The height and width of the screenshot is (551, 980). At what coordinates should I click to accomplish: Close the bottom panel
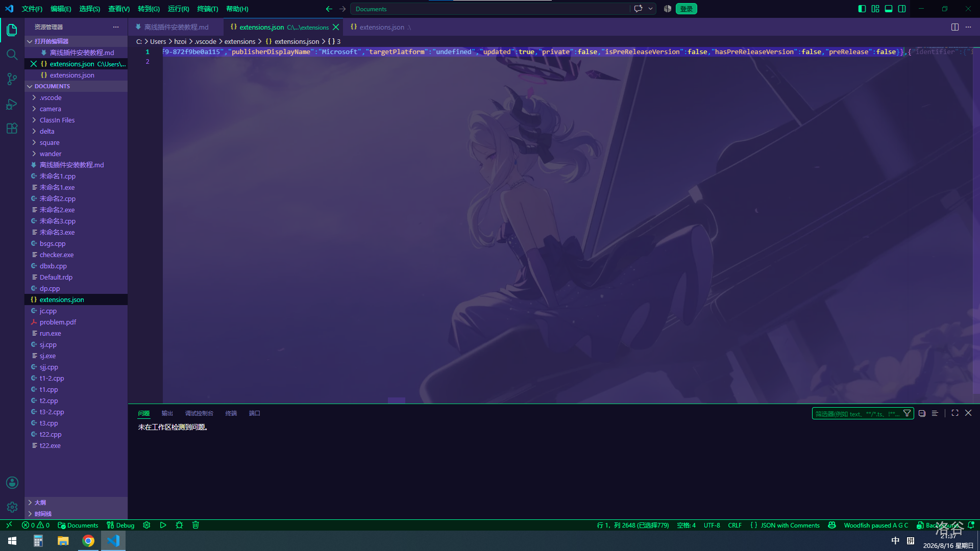(968, 413)
